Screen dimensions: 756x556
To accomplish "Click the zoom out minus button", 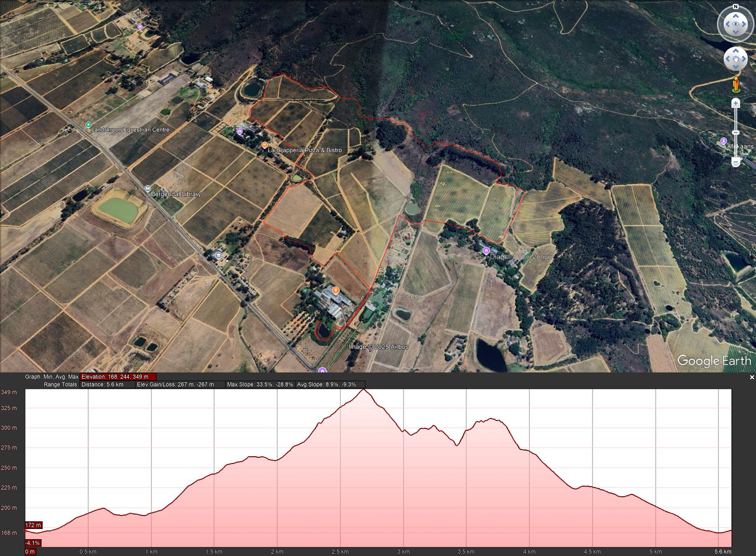I will pos(735,162).
